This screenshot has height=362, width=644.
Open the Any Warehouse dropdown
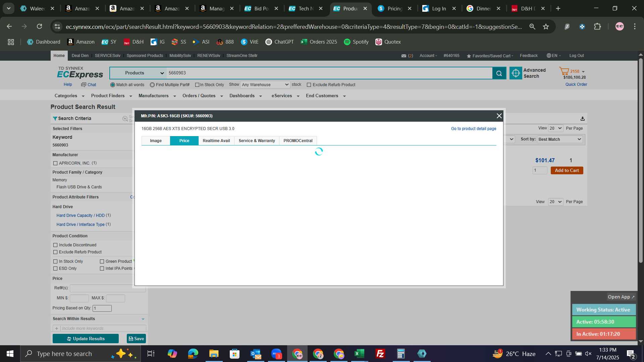point(265,85)
